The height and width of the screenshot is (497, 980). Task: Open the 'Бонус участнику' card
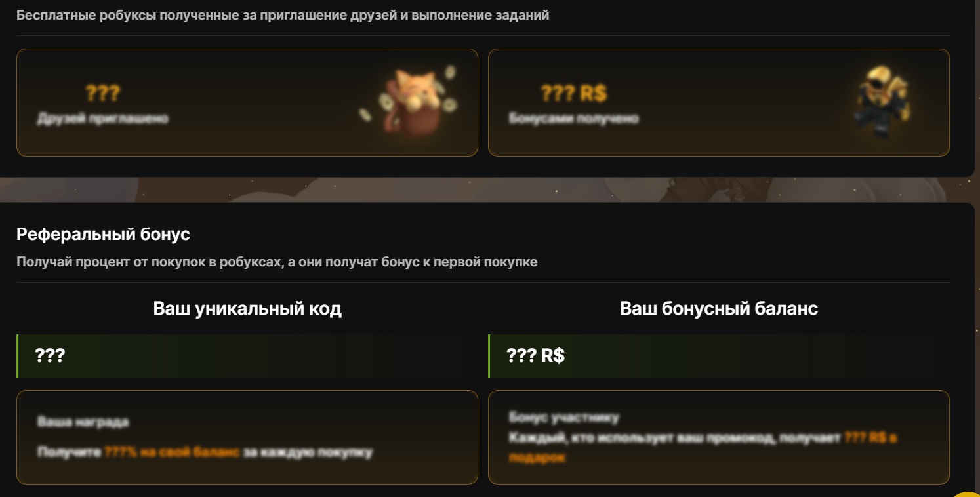pos(719,437)
